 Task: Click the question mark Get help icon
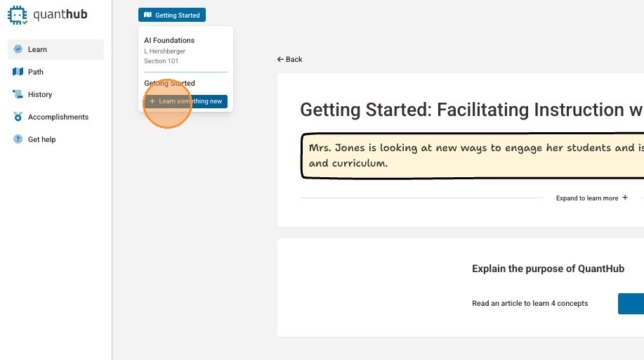click(18, 139)
